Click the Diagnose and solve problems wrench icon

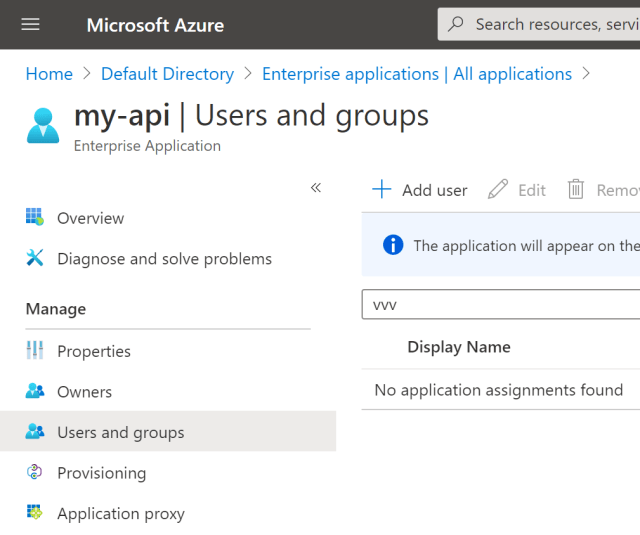(x=35, y=259)
